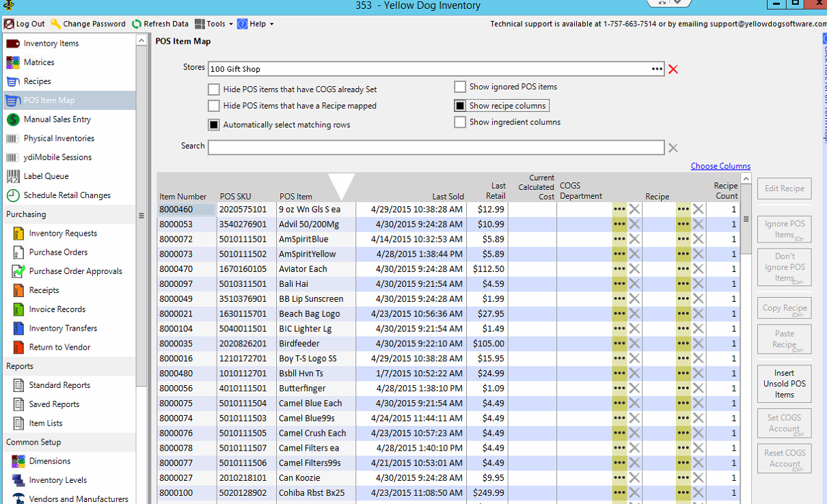Image resolution: width=827 pixels, height=504 pixels.
Task: Enable Hide POS items with COGS already Set
Action: [214, 89]
